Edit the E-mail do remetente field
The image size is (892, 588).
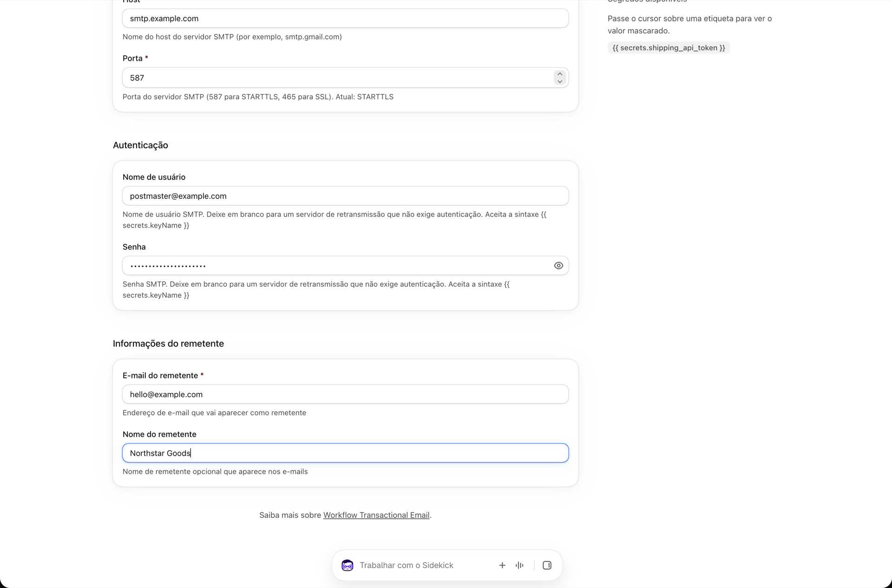pos(345,394)
